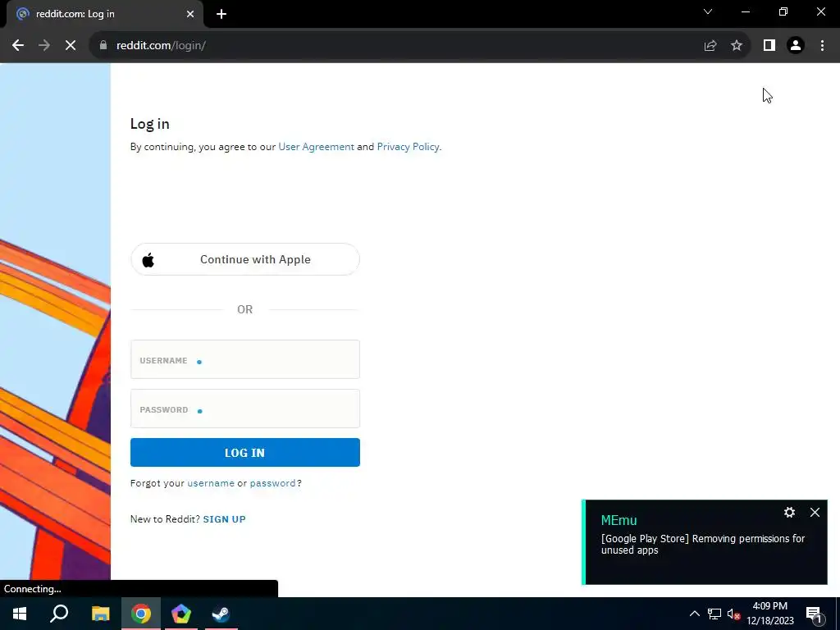Open the User Agreement link
This screenshot has width=840, height=630.
316,147
